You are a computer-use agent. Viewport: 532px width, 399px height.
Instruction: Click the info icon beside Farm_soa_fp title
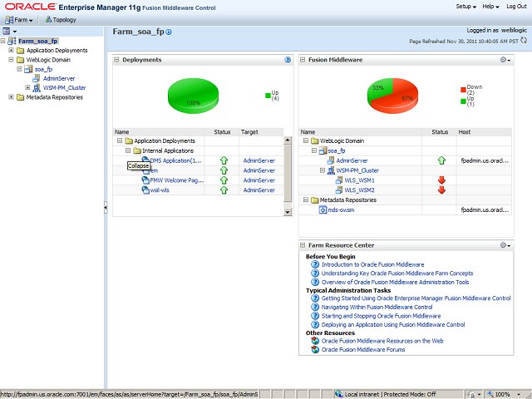[169, 32]
